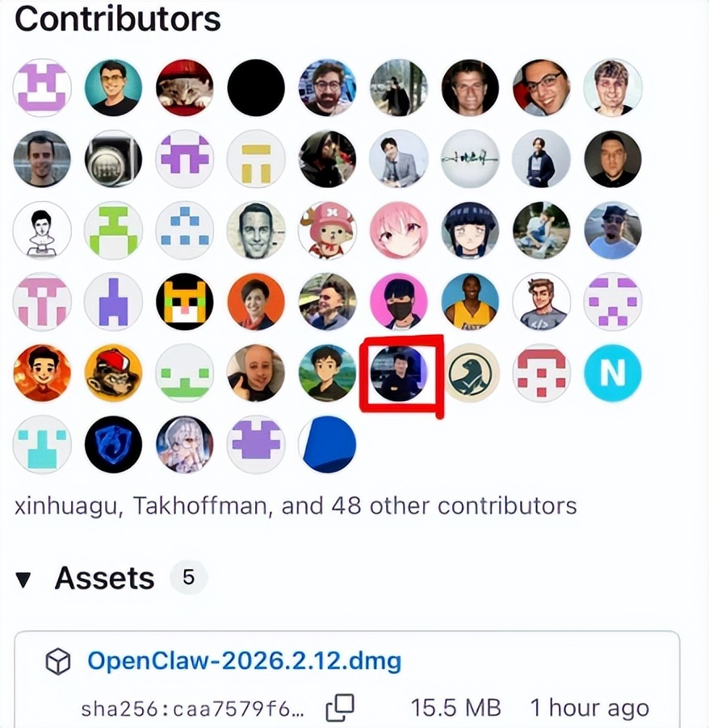
Task: Open the masked person on pink background avatar
Action: pos(399,302)
